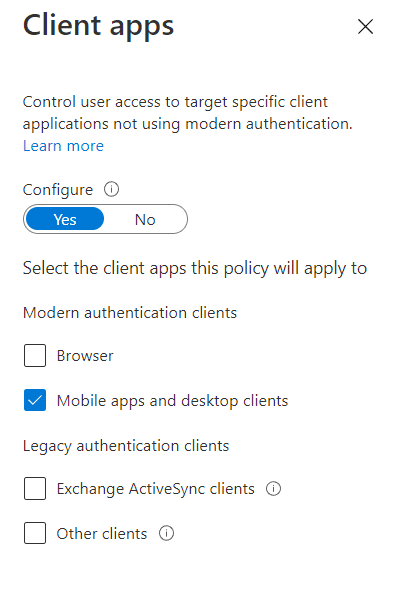The width and height of the screenshot is (401, 592).
Task: Enable the Exchange ActiveSync clients checkbox
Action: point(35,488)
